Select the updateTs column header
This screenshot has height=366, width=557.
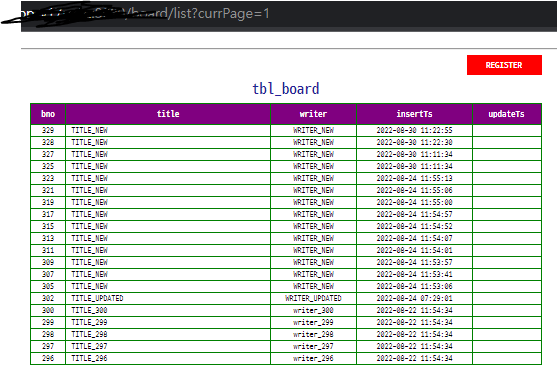(x=507, y=114)
